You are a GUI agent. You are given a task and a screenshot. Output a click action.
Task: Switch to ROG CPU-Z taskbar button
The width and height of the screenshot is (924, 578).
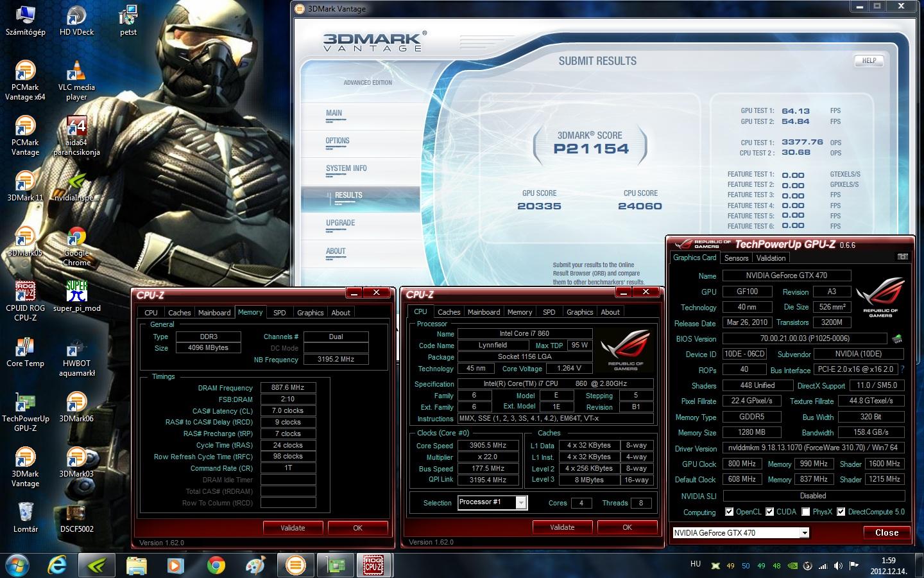373,565
